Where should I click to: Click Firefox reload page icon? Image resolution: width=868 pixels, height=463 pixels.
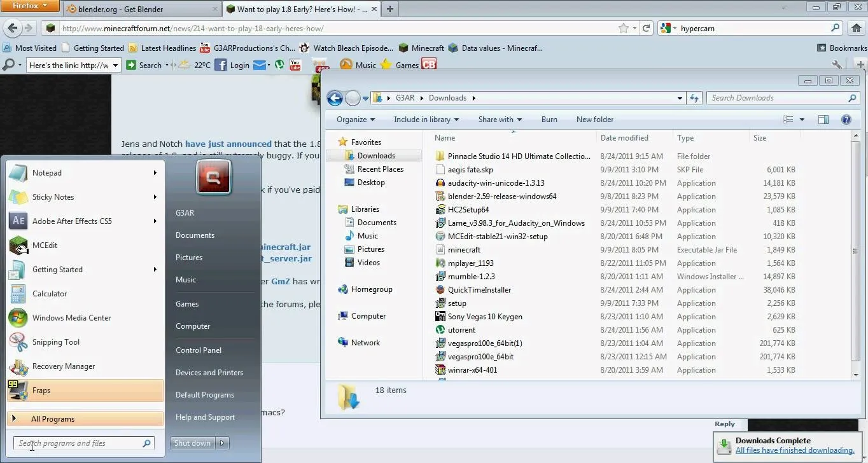point(646,28)
